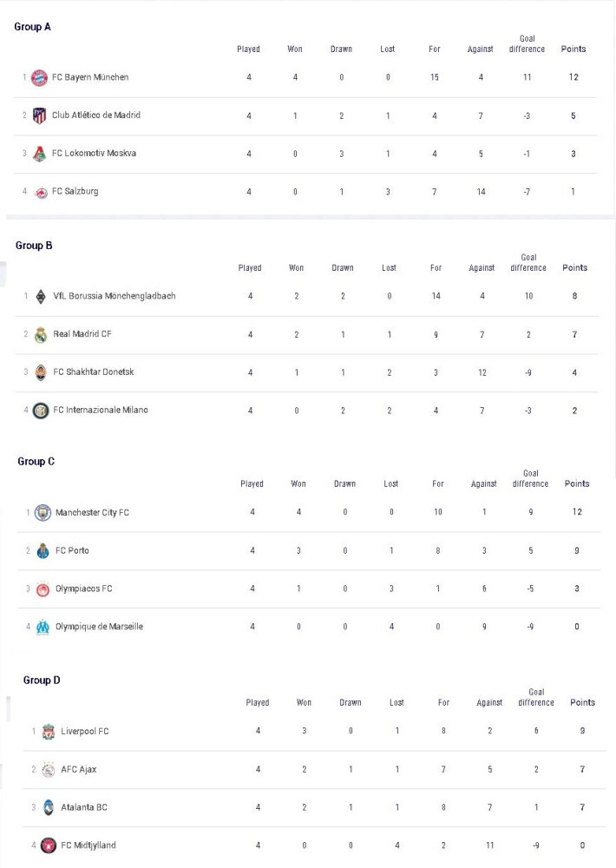Viewport: 616px width, 868px height.
Task: Open the AFC Ajax team link
Action: 79,769
